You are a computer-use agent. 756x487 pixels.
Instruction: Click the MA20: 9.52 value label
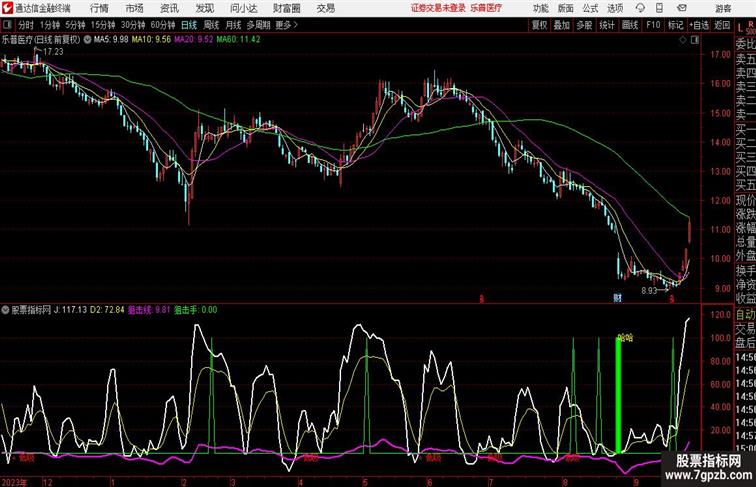[193, 40]
